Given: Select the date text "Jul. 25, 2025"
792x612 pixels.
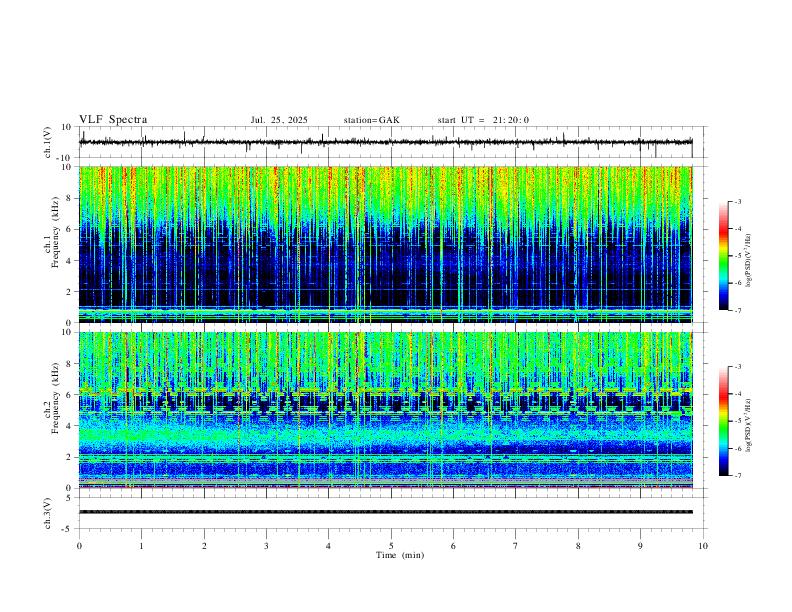Looking at the screenshot, I should (x=279, y=120).
